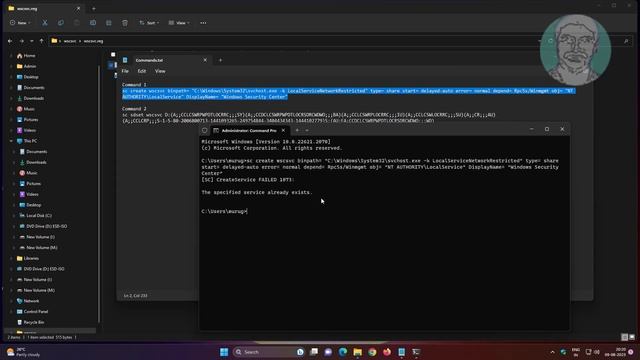Screen dimensions: 640x360
Task: Select Home in the navigation pane
Action: point(29,56)
